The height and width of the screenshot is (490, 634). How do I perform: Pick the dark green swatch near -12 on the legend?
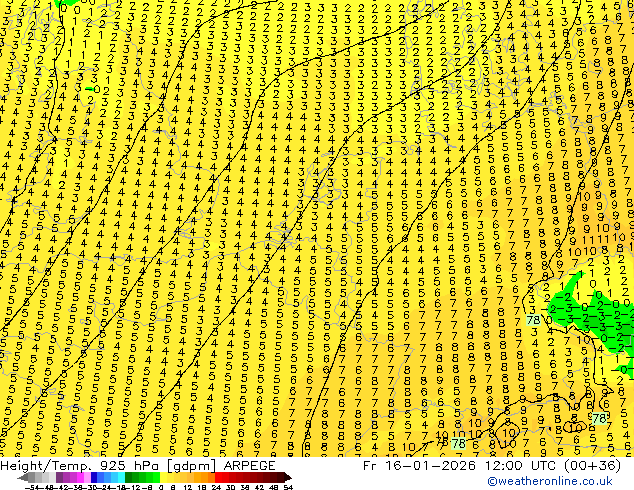pyautogui.click(x=128, y=477)
